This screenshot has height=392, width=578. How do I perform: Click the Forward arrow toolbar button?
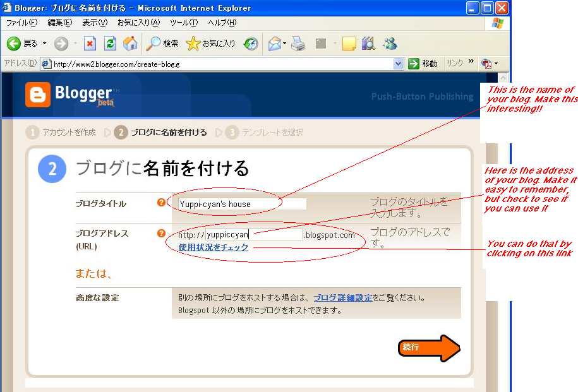[x=61, y=44]
